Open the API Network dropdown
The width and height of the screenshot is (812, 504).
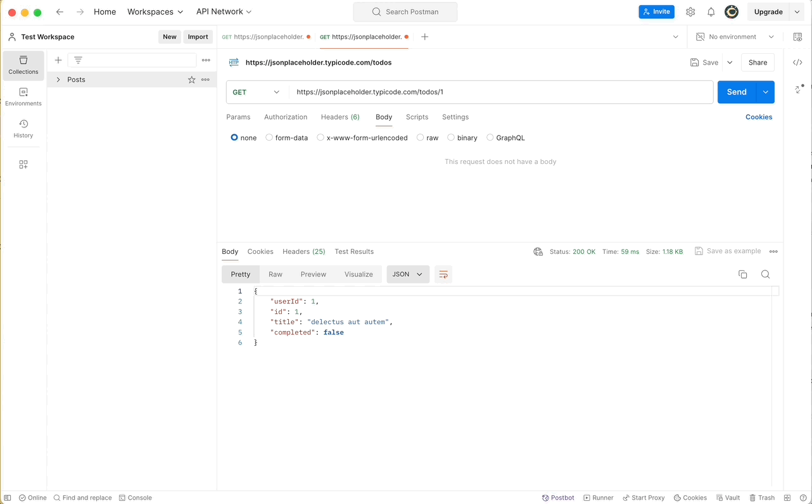(x=224, y=12)
